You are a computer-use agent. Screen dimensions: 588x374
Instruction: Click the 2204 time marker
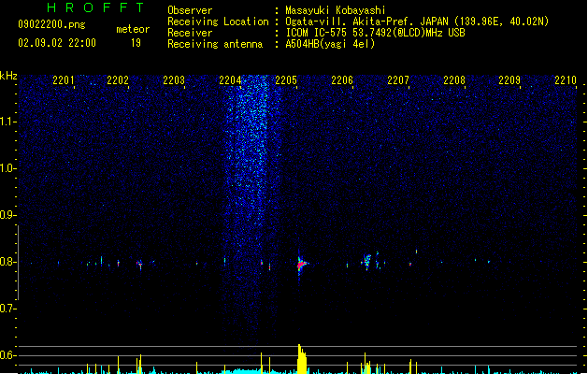(x=230, y=79)
